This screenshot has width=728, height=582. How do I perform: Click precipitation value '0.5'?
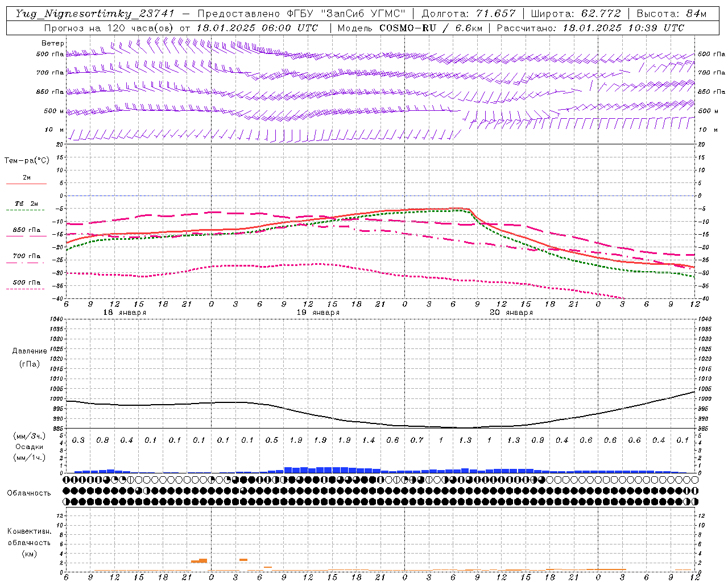coord(272,440)
